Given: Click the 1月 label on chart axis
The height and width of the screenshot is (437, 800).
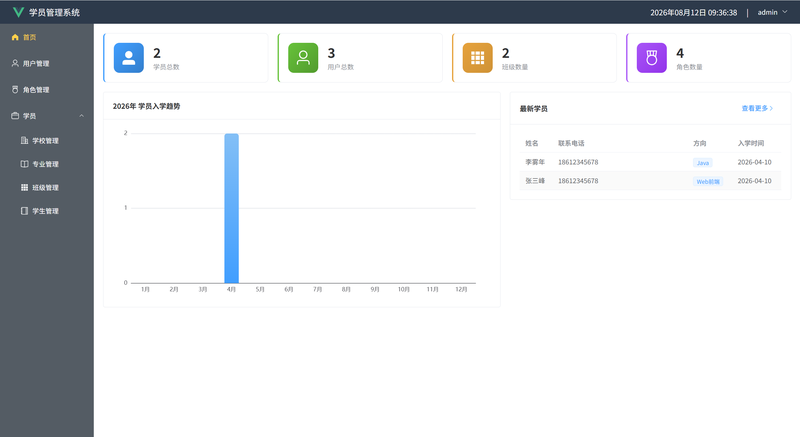Looking at the screenshot, I should click(145, 289).
